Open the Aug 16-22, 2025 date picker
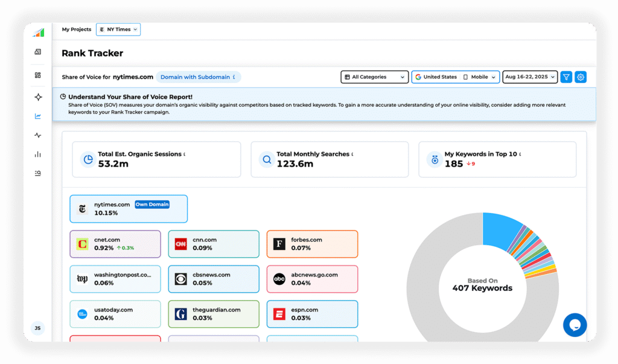Viewport: 618px width, 364px height. click(x=530, y=77)
